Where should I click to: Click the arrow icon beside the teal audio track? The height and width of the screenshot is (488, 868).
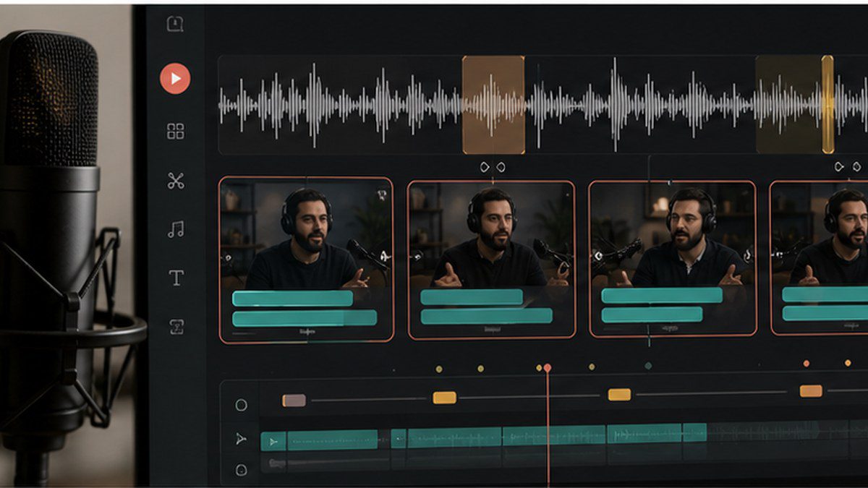(x=242, y=439)
